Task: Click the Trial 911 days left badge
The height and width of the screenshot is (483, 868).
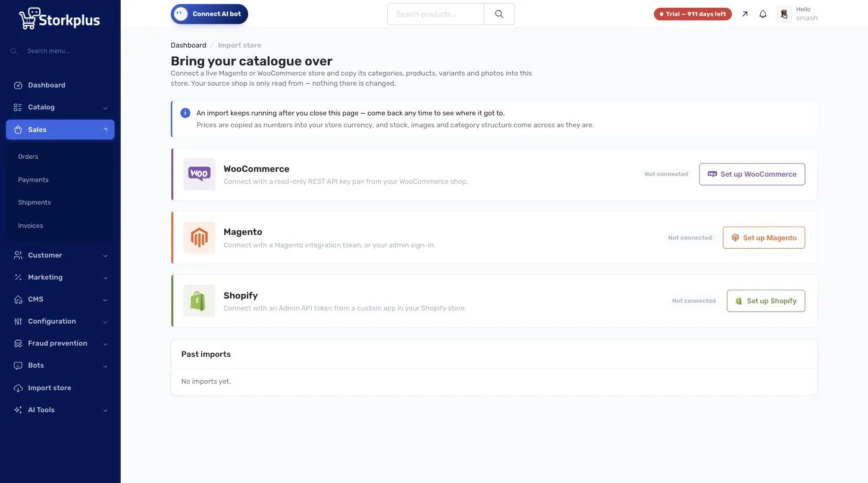Action: (x=692, y=14)
